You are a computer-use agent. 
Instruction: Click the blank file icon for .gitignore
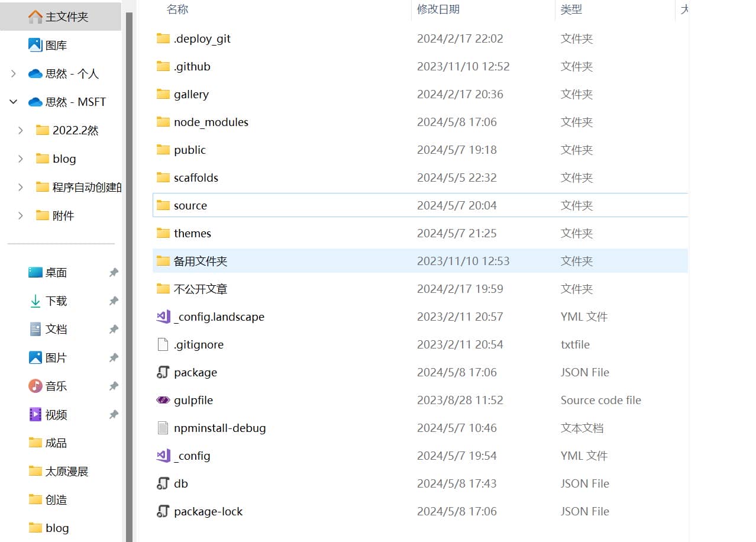[163, 344]
